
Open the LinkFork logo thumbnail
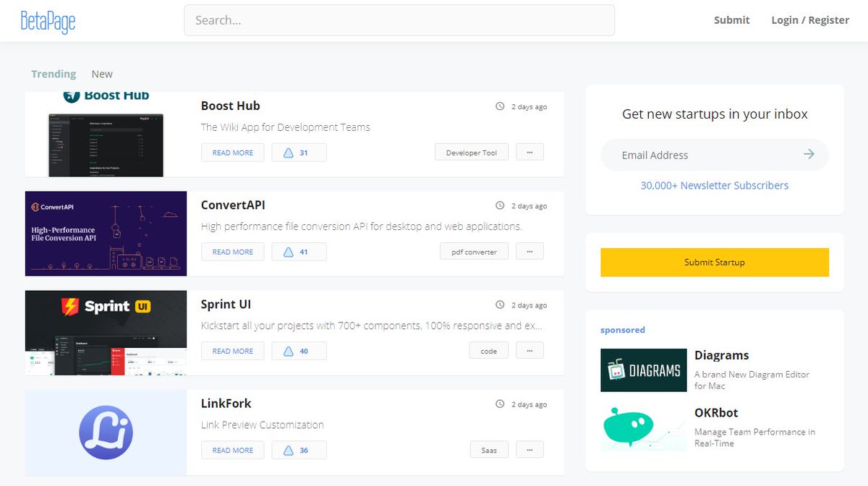point(106,432)
